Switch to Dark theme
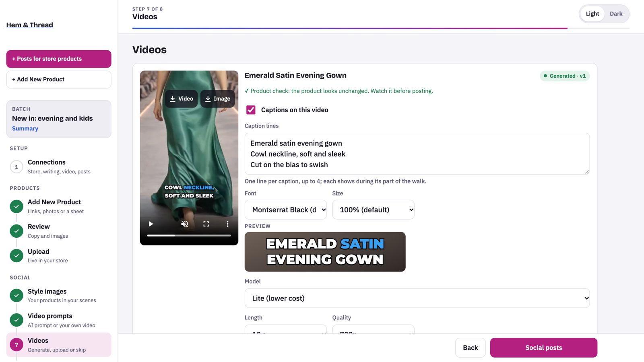Image resolution: width=644 pixels, height=362 pixels. (616, 14)
